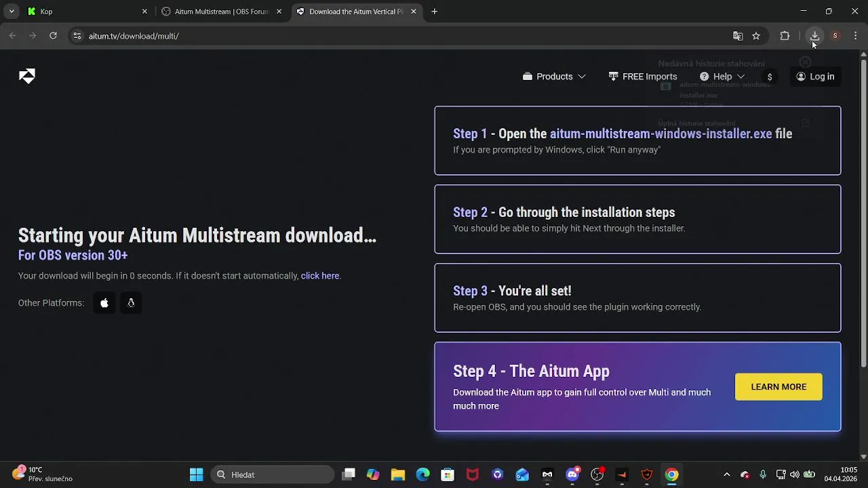Go forward using the browser forward arrow

pyautogui.click(x=33, y=36)
